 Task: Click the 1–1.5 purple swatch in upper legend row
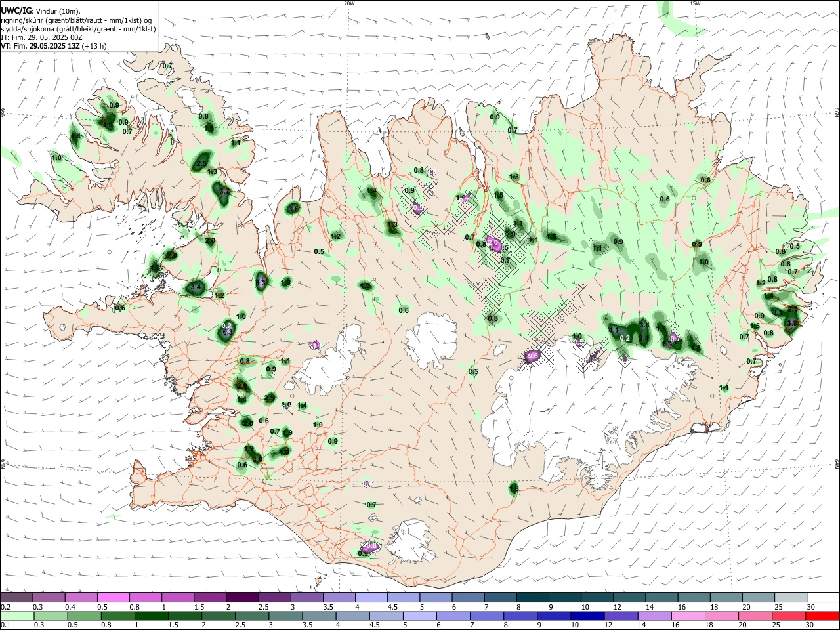(177, 597)
